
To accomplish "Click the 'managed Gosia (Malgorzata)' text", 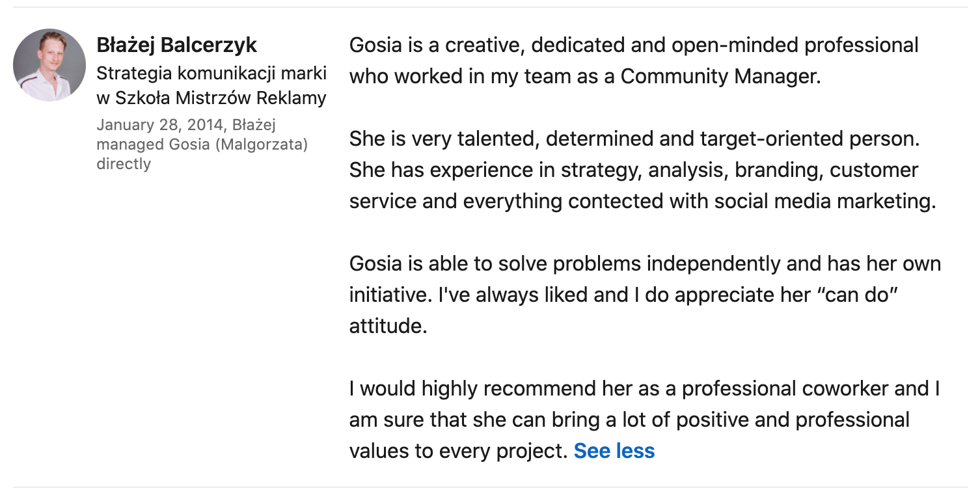I will (202, 144).
